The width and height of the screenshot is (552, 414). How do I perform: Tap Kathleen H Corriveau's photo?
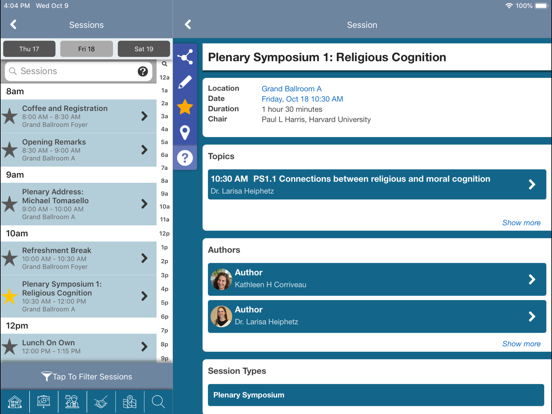[221, 280]
